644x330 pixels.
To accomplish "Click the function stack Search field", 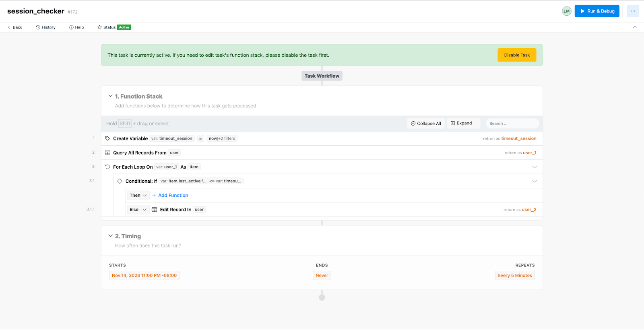I will [512, 124].
